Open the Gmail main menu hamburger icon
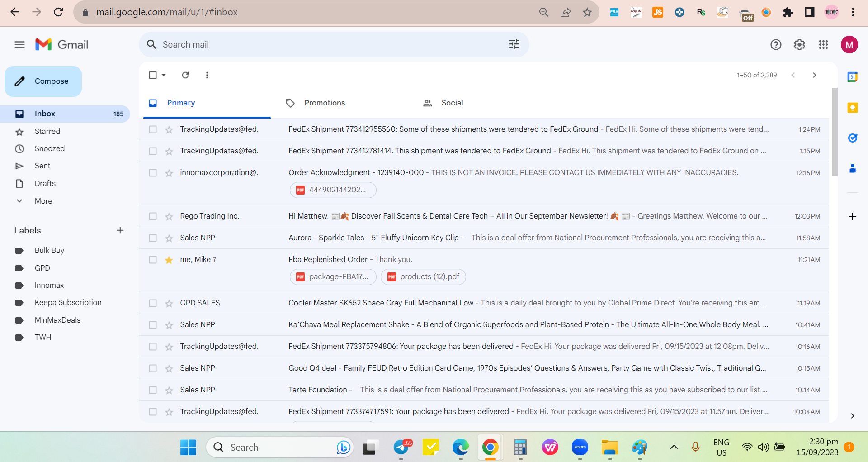 point(19,44)
